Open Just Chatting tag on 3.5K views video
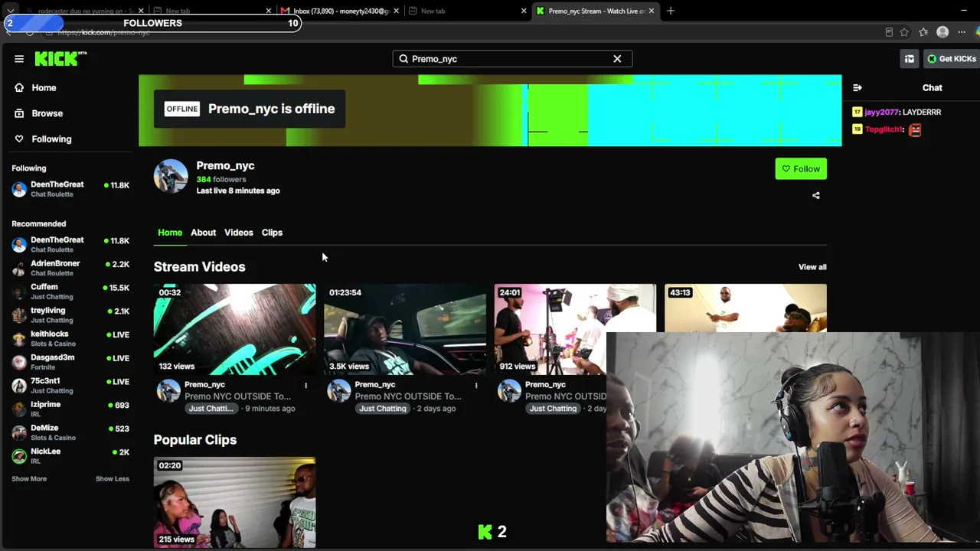This screenshot has width=980, height=551. 382,409
